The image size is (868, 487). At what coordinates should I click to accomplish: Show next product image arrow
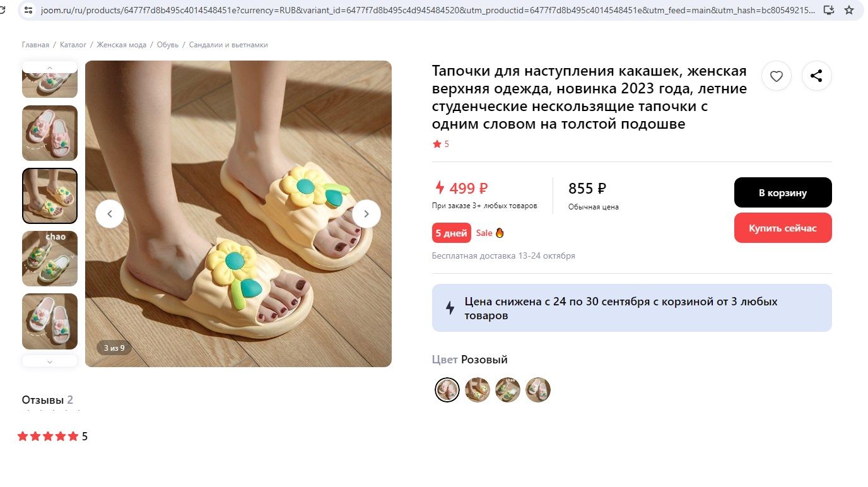pyautogui.click(x=366, y=214)
